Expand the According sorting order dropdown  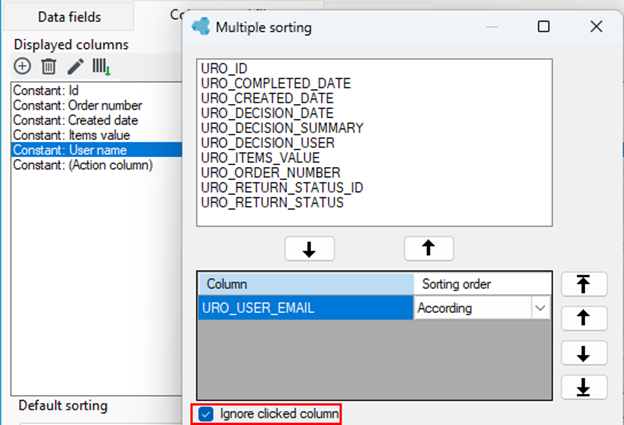(540, 308)
